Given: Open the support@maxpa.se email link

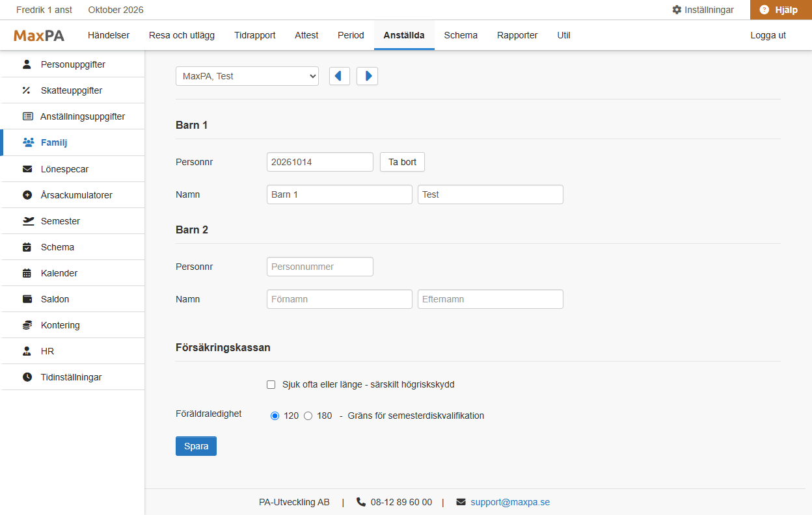Looking at the screenshot, I should [510, 502].
